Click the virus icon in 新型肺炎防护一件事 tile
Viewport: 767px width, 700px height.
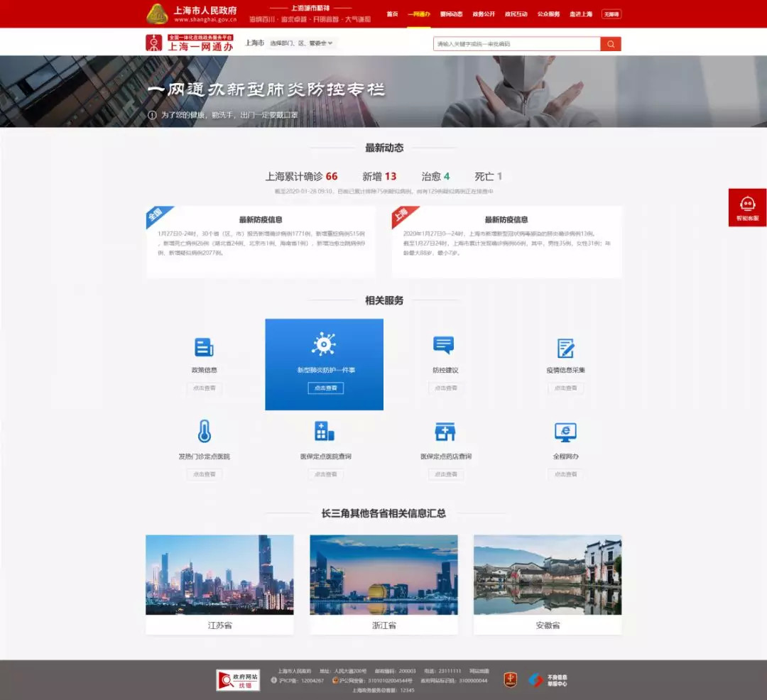click(x=324, y=344)
